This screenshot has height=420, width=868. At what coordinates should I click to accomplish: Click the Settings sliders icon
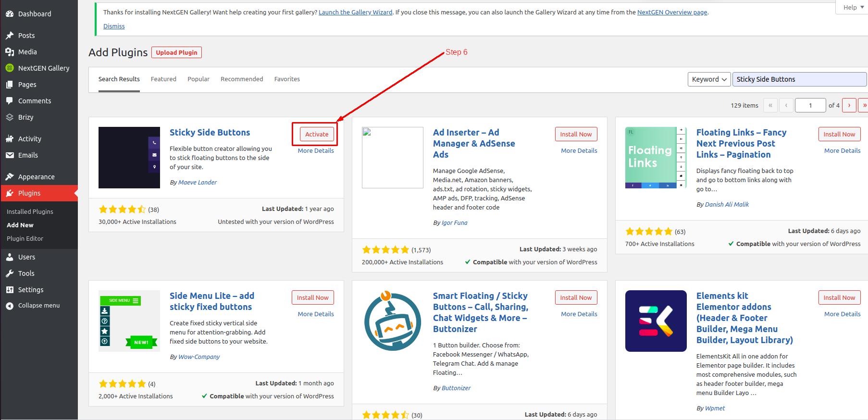coord(10,290)
